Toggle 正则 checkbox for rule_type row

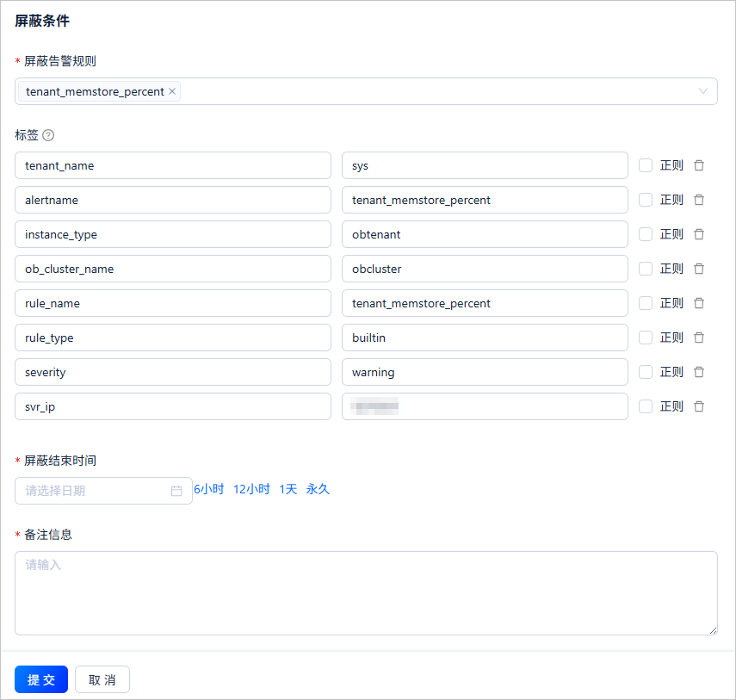[x=646, y=338]
